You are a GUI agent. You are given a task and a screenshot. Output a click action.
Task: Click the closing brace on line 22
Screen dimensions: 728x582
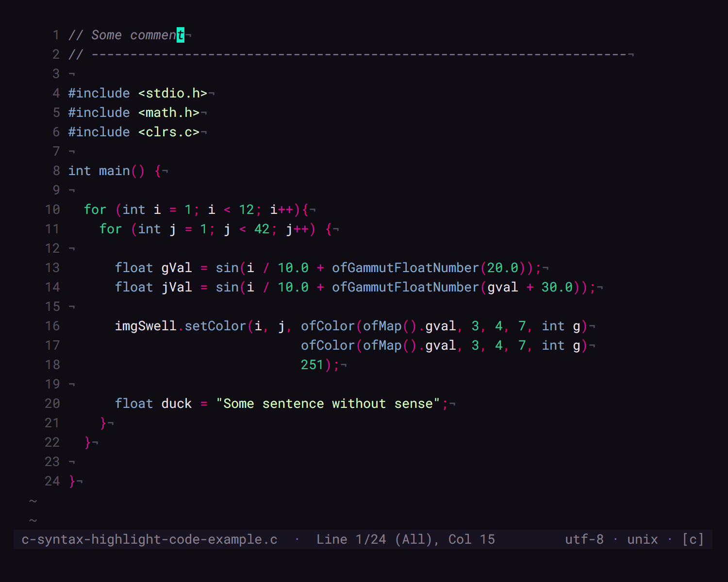(87, 442)
